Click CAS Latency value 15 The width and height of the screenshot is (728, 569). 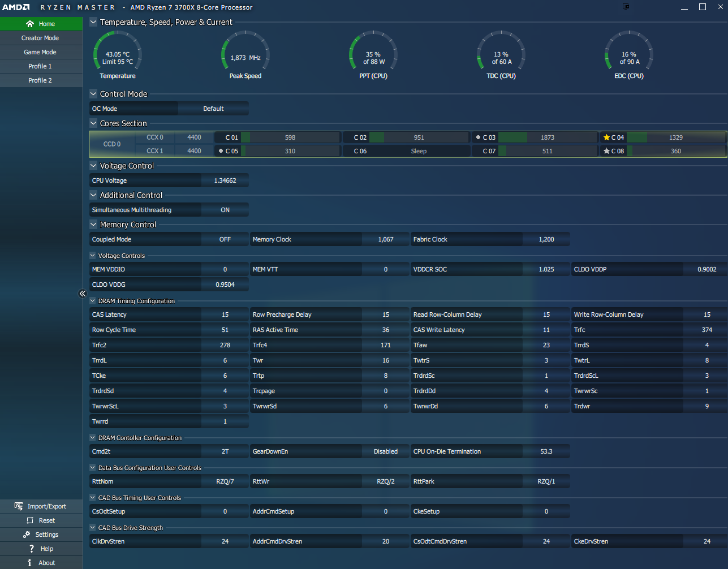point(225,314)
